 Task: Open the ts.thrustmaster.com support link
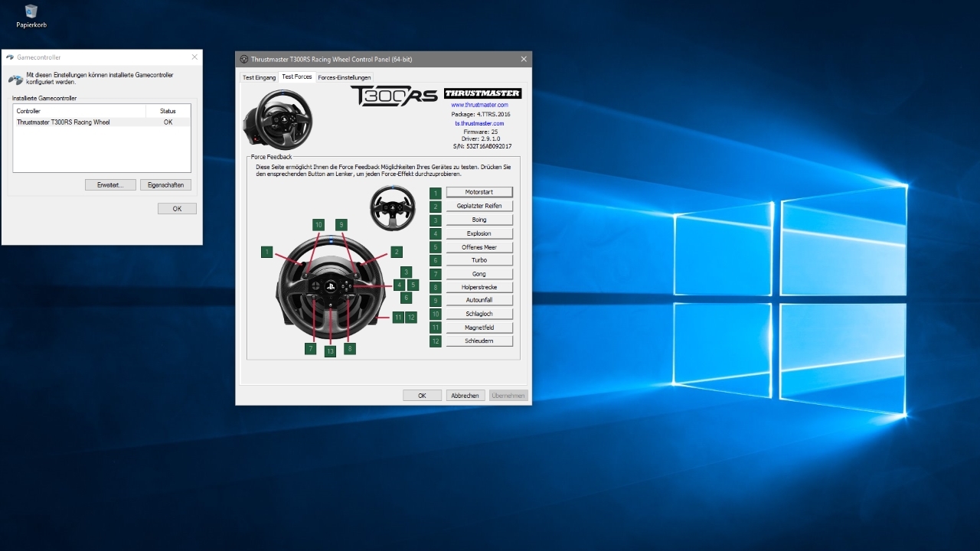click(479, 123)
